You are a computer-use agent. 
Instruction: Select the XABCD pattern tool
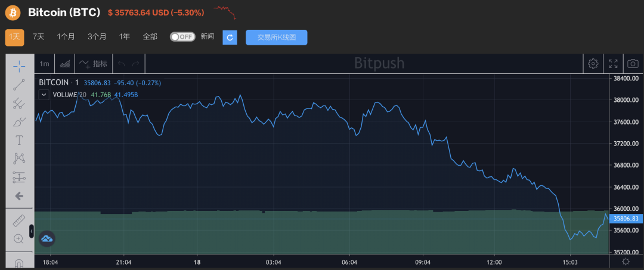coord(19,159)
